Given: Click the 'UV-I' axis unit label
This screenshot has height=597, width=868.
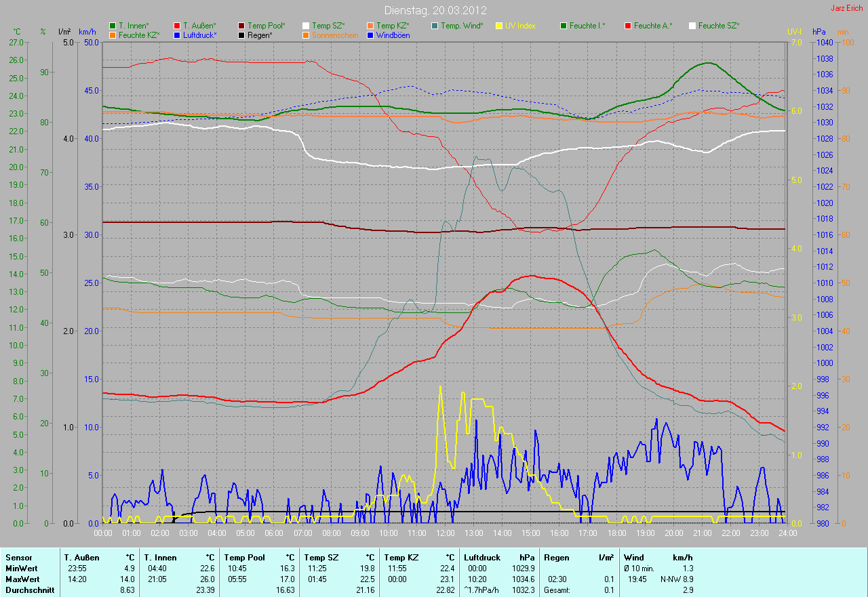Looking at the screenshot, I should (794, 32).
